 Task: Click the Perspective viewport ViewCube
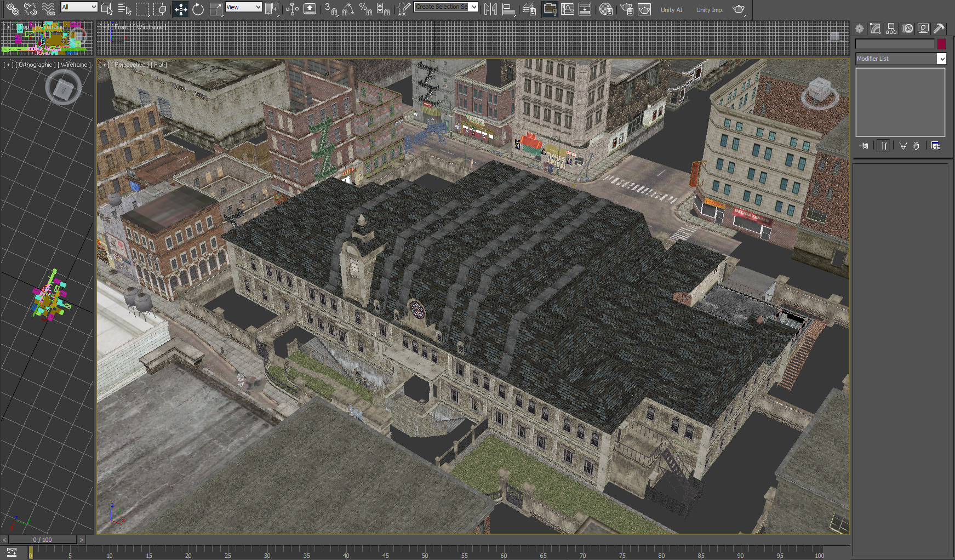tap(820, 92)
